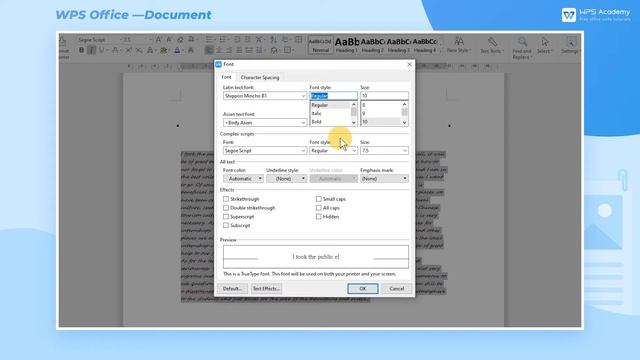Image resolution: width=640 pixels, height=360 pixels.
Task: Click the Text Effects... button
Action: coord(266,289)
